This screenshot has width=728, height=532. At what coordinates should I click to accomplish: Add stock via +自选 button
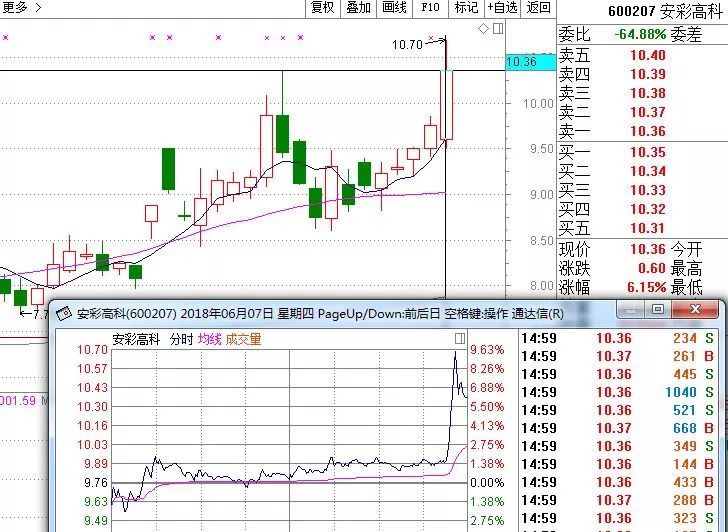tap(503, 8)
